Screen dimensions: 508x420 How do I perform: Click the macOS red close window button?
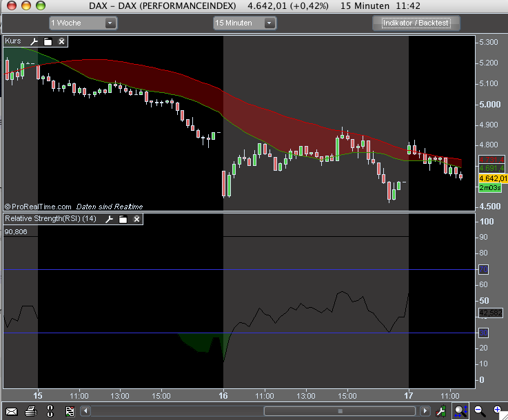pyautogui.click(x=11, y=6)
